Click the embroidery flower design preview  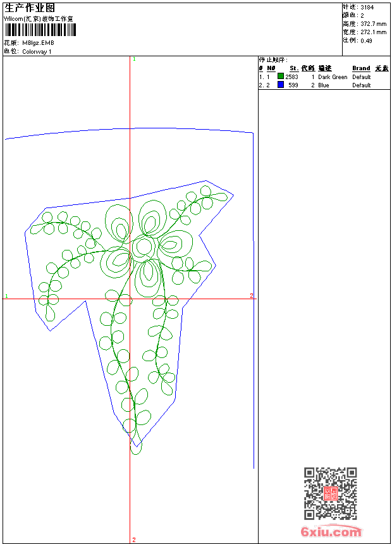129,299
